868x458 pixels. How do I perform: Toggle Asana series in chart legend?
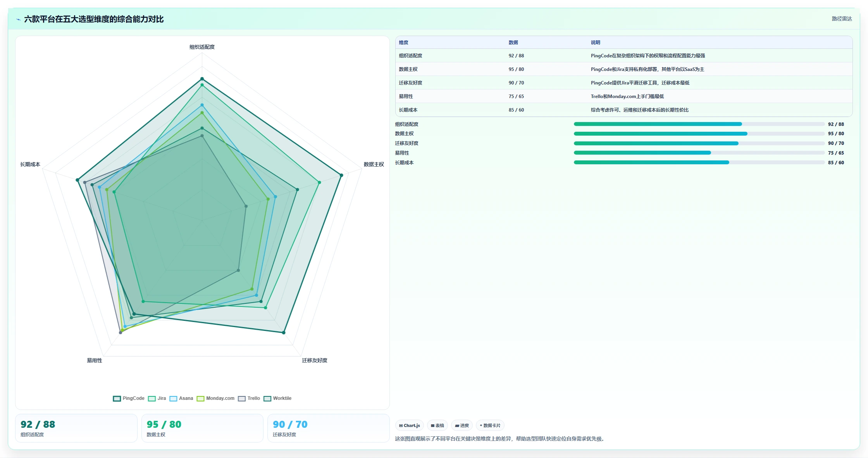[181, 398]
